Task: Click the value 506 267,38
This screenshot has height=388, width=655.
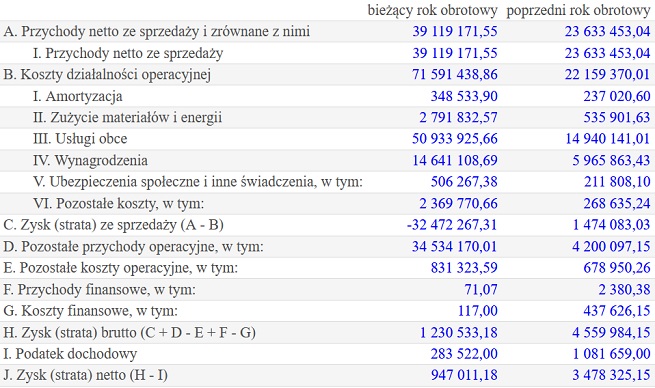Action: tap(464, 182)
